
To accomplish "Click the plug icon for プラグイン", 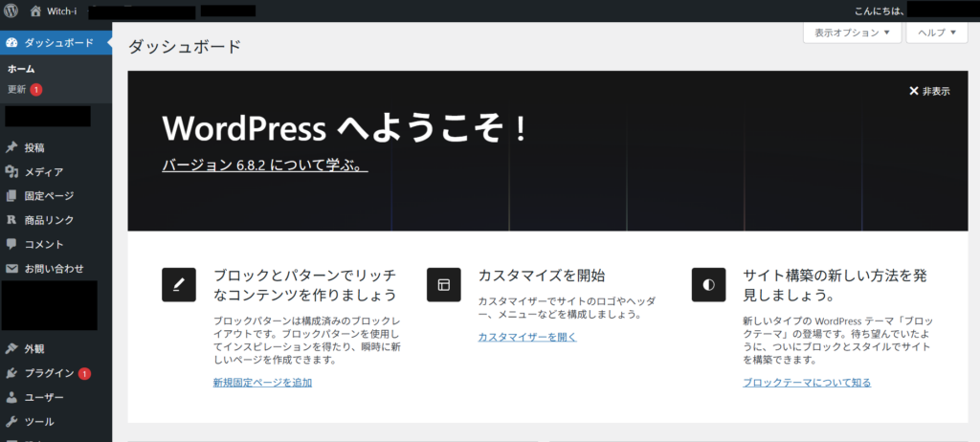I will [11, 373].
